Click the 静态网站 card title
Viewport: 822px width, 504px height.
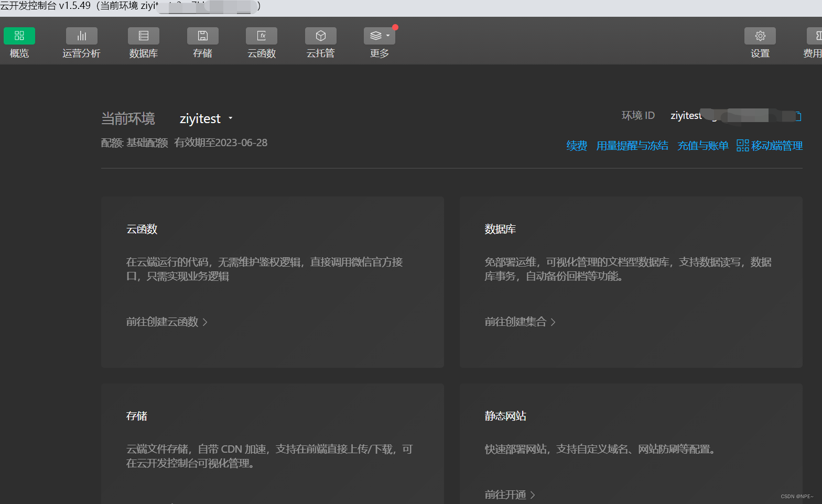[505, 416]
